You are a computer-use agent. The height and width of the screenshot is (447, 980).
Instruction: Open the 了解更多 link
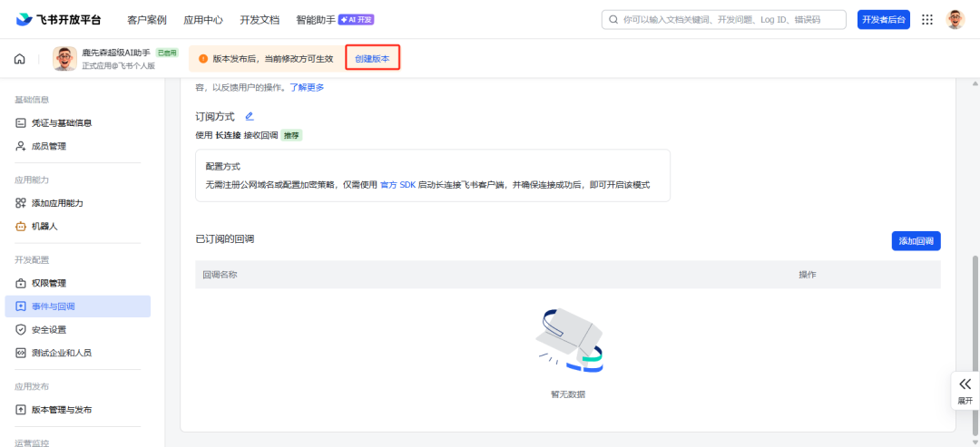307,87
